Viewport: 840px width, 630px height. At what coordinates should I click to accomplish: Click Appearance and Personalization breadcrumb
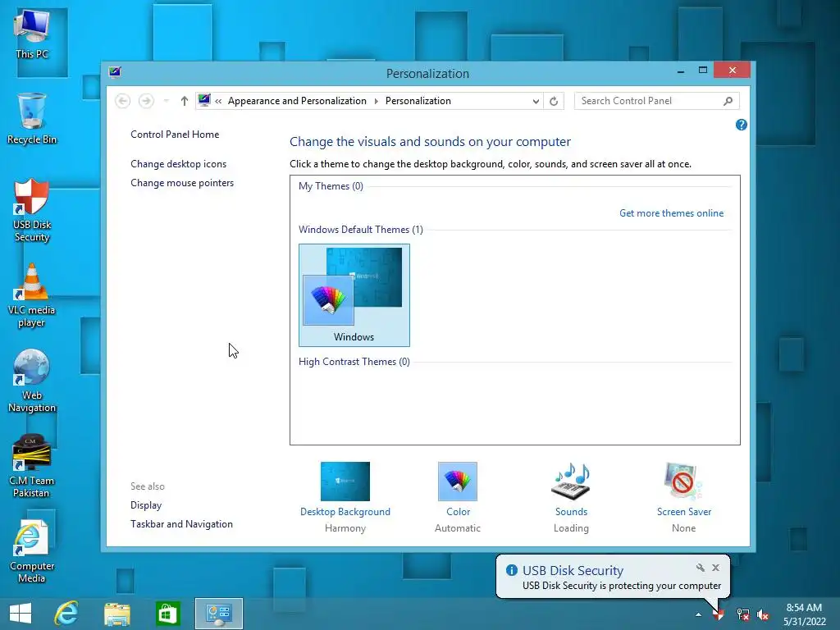[297, 101]
